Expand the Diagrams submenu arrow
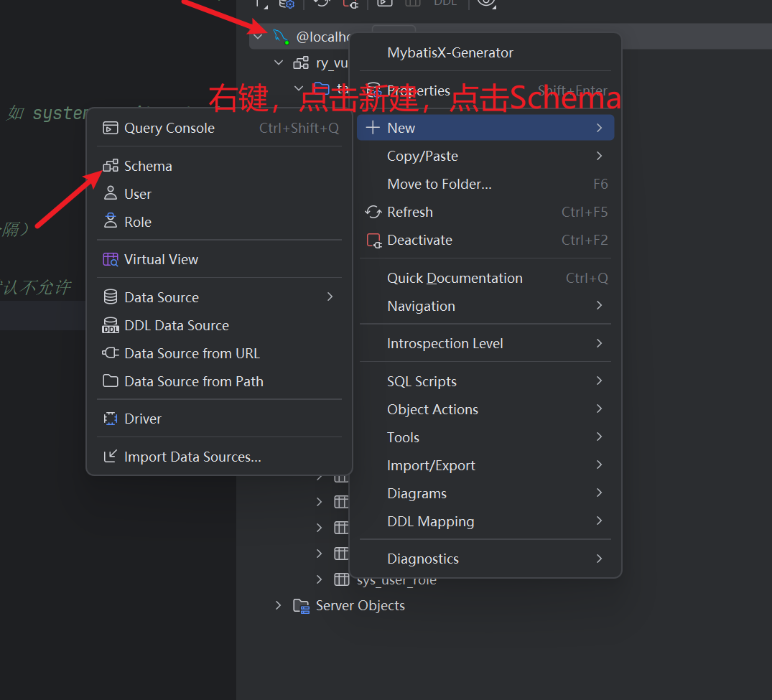Screen dimensions: 772x700 tap(599, 493)
